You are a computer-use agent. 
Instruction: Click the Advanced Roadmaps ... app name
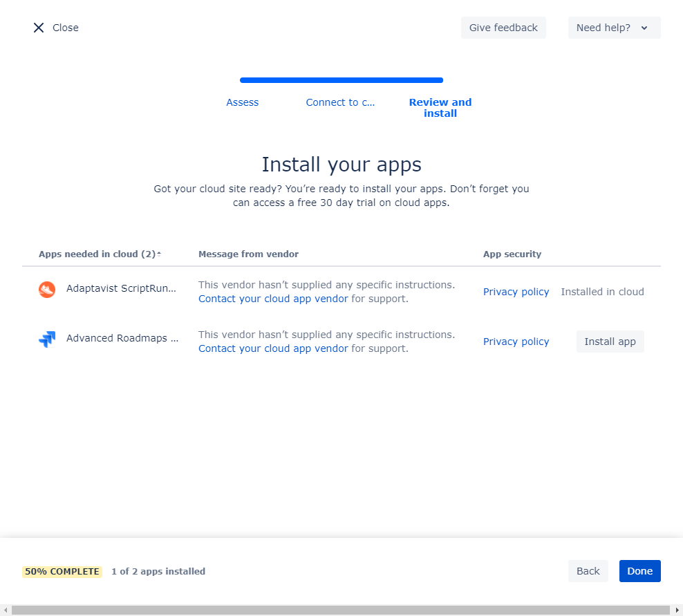(122, 338)
